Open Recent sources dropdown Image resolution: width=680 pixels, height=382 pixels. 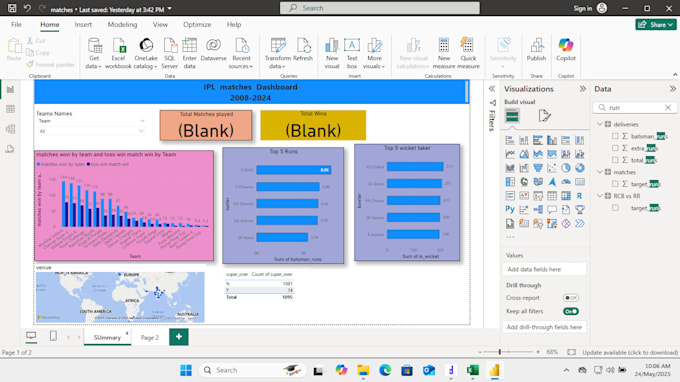pyautogui.click(x=241, y=53)
